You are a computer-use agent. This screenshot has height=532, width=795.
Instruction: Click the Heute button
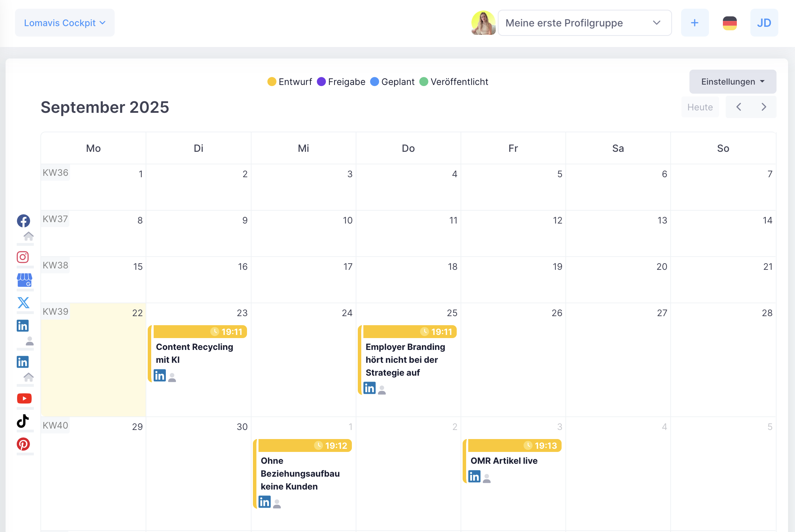coord(700,107)
